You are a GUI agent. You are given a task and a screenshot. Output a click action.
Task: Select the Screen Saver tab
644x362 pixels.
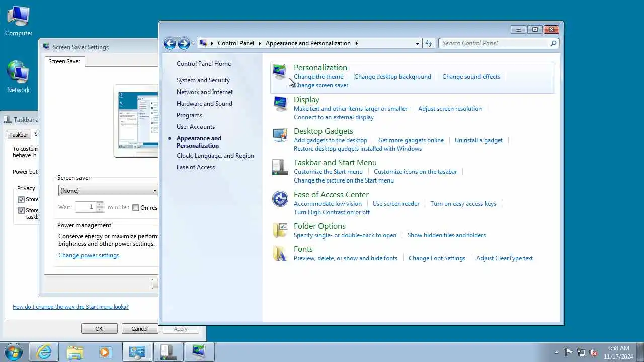(x=64, y=61)
